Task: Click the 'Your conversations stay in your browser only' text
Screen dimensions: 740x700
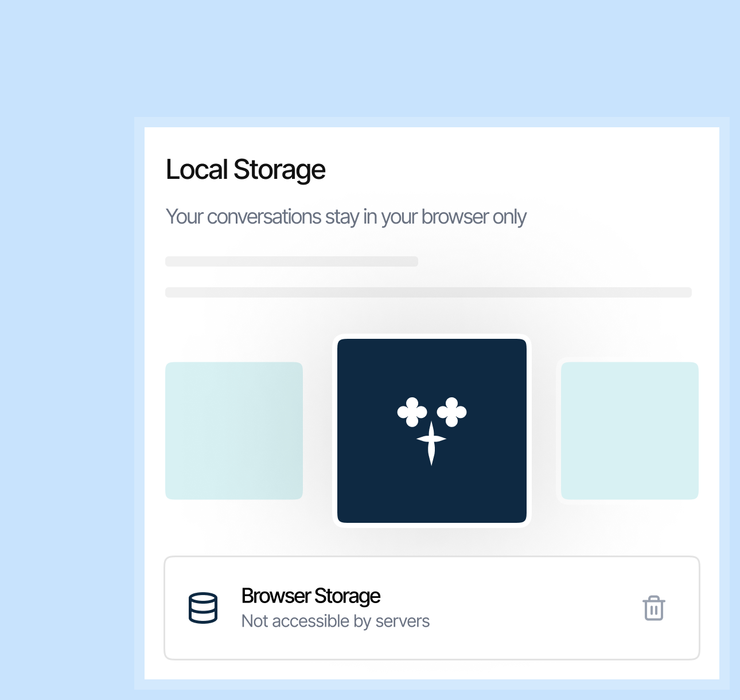Action: click(x=345, y=217)
